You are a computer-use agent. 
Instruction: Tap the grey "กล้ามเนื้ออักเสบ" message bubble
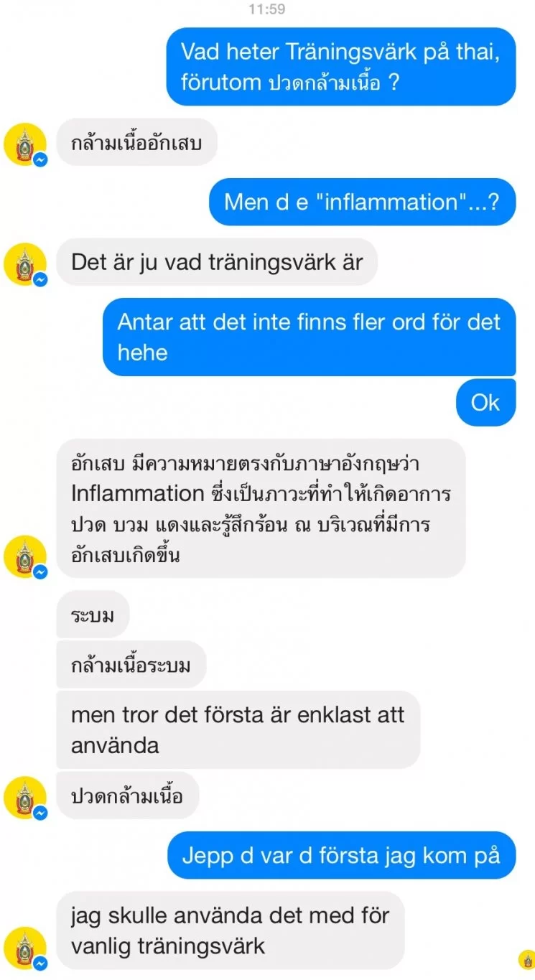coord(136,142)
